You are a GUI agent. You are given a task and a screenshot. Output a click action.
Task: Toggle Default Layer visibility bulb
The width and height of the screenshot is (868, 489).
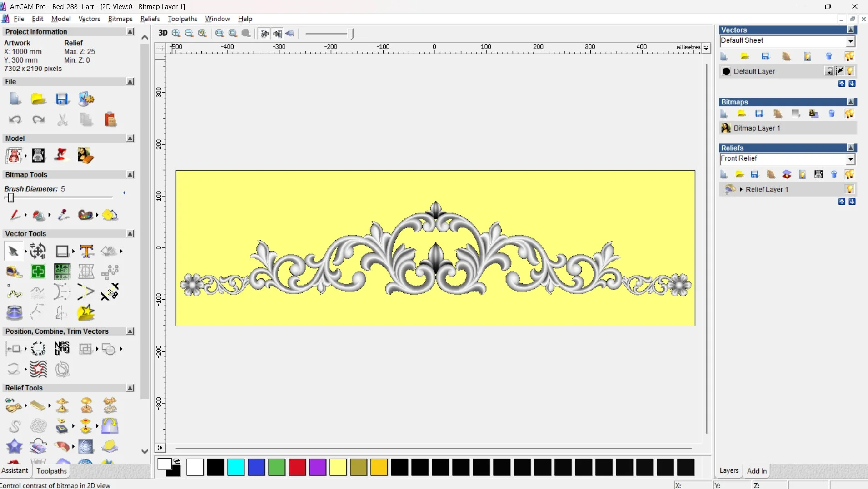[850, 71]
